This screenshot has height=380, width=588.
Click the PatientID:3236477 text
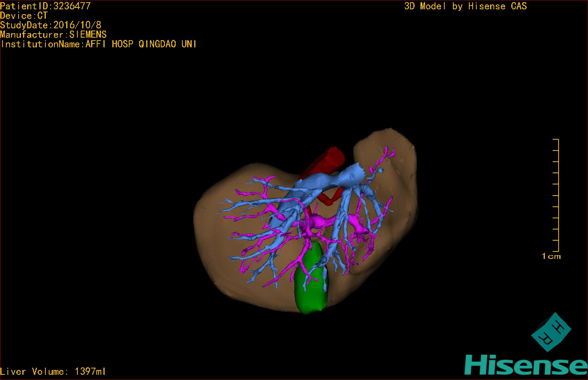[45, 6]
